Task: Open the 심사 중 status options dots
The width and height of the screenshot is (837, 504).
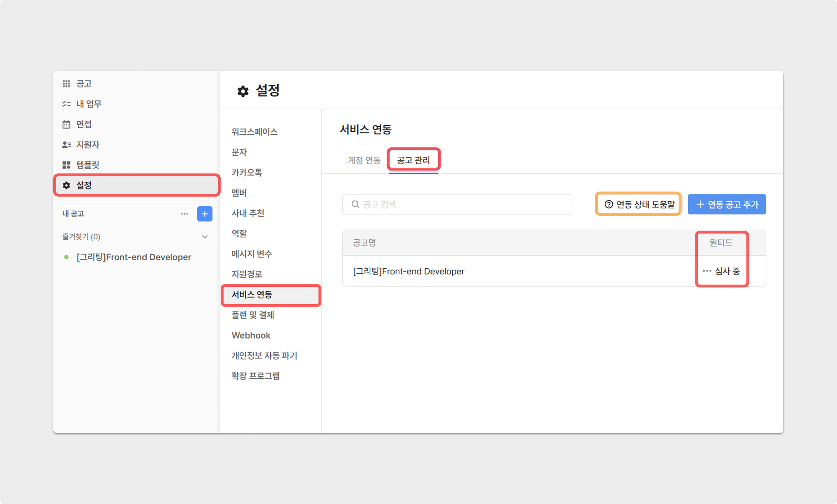Action: (x=707, y=271)
